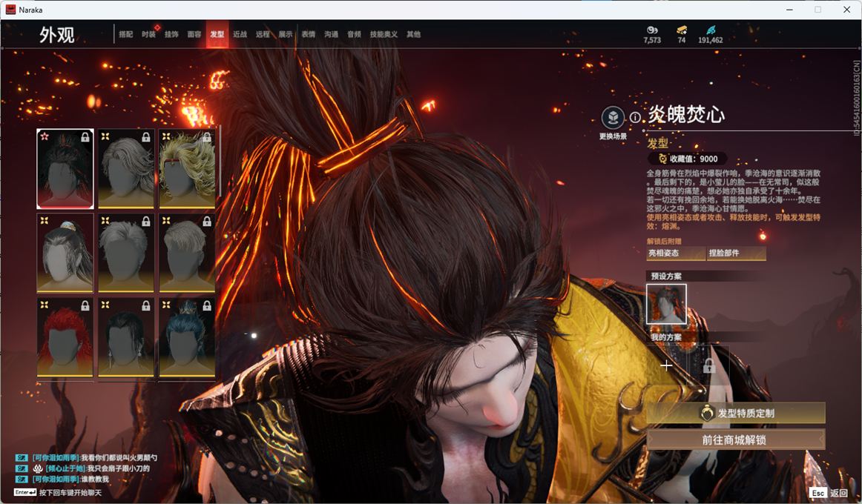Click the chat message from 倾心止于她

(x=82, y=468)
